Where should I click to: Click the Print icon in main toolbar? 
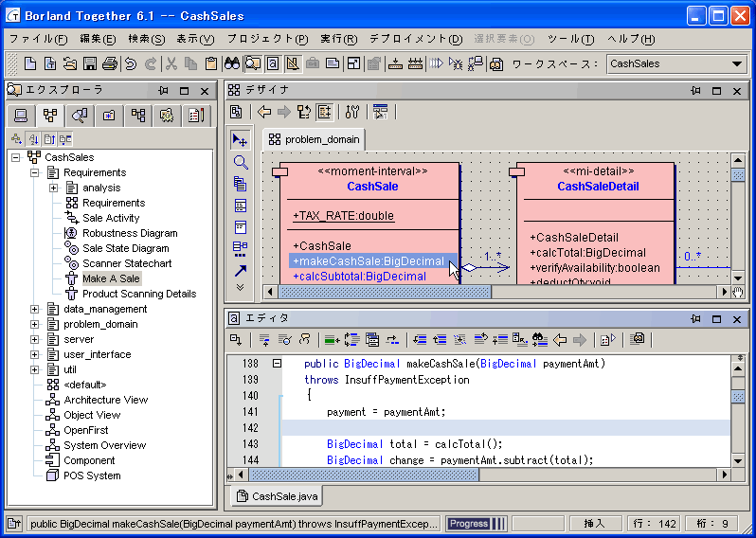109,63
